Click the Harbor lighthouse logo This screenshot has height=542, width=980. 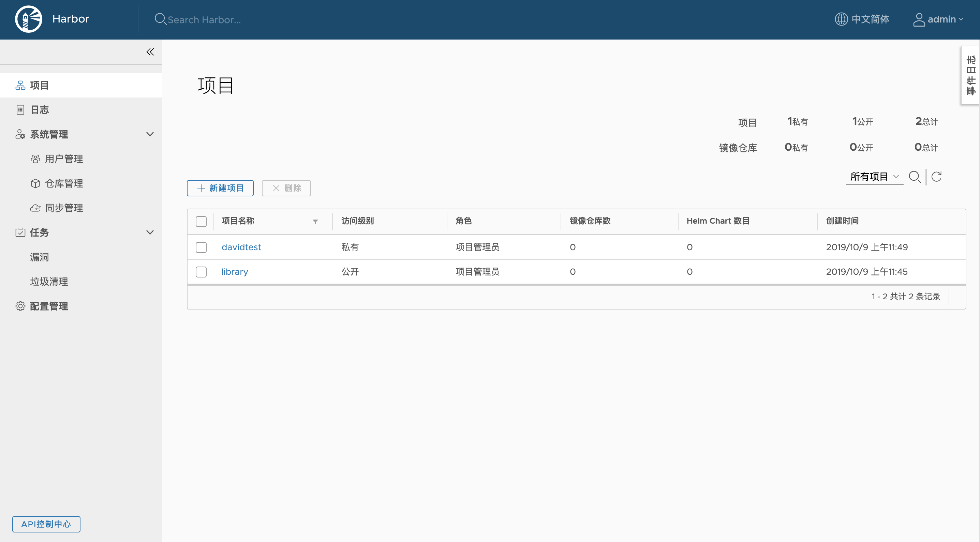[x=29, y=19]
